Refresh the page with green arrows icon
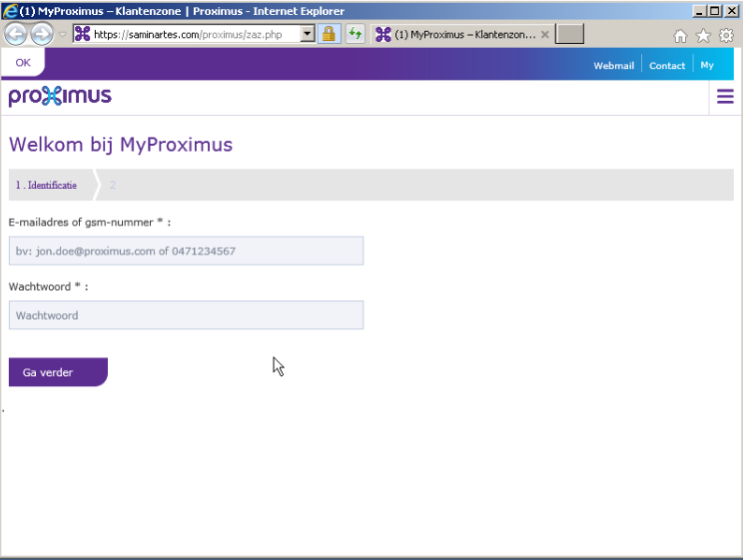743x560 pixels. (355, 34)
